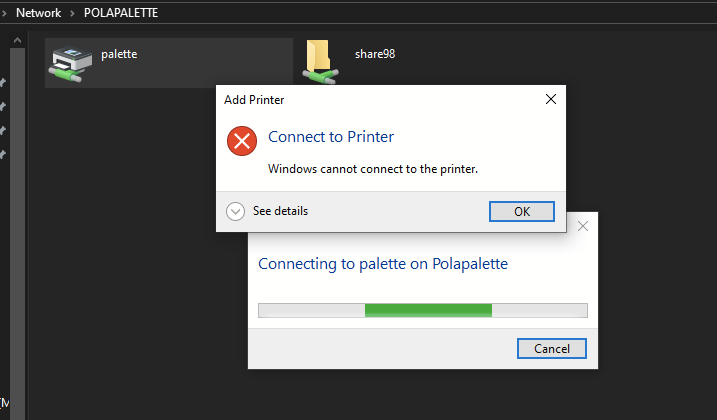Click the first pin icon in sidebar

click(3, 83)
